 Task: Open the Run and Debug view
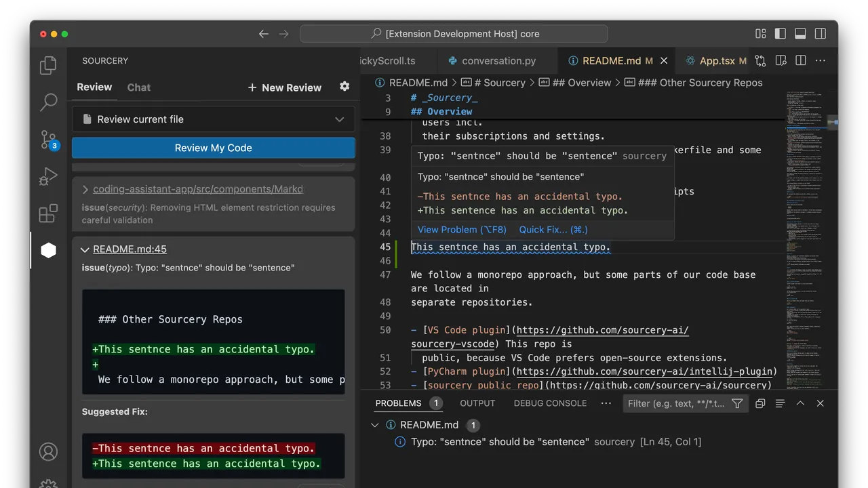[48, 176]
